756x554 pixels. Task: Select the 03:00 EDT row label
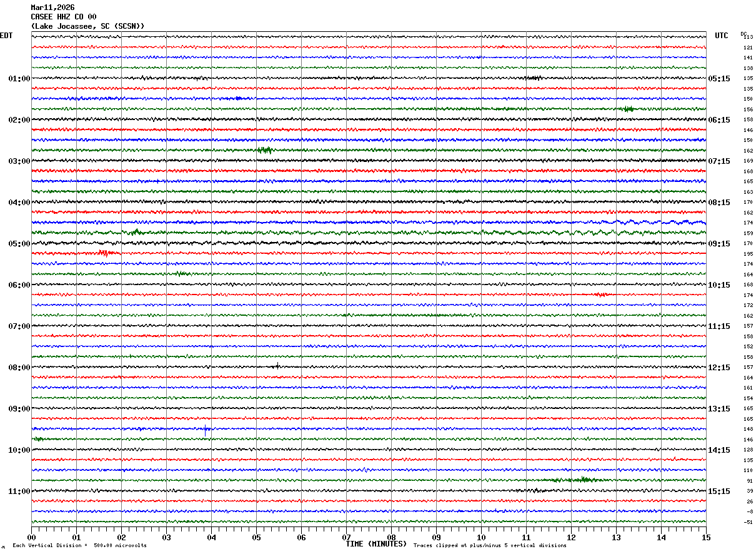point(19,161)
